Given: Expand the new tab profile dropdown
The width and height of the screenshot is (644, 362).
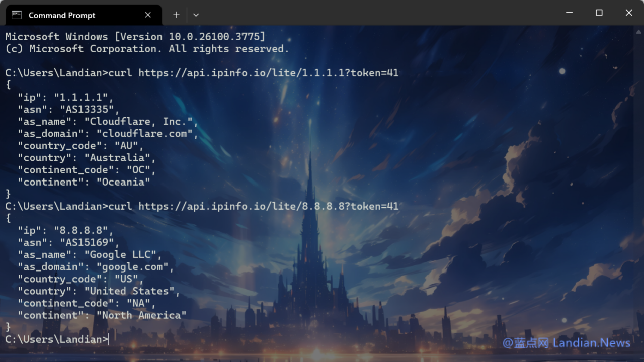Looking at the screenshot, I should coord(196,15).
